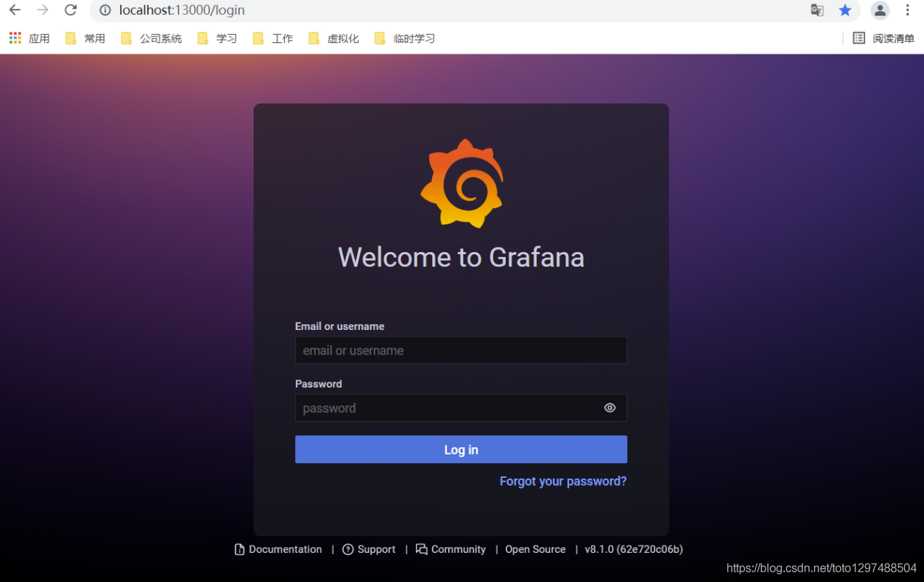Open the Chrome three-dot menu
This screenshot has height=582, width=924.
point(908,10)
